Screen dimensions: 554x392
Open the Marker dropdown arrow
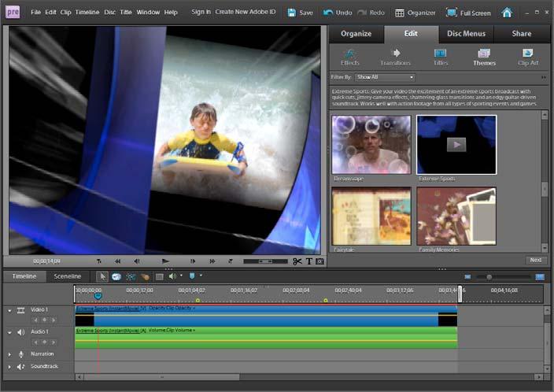201,276
